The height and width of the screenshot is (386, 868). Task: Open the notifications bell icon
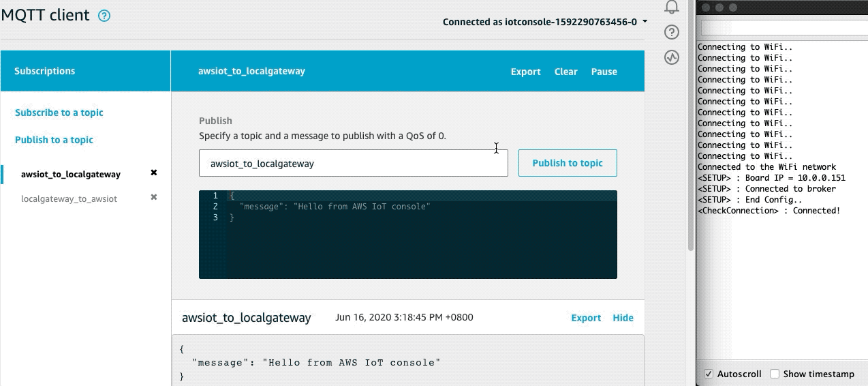tap(672, 7)
